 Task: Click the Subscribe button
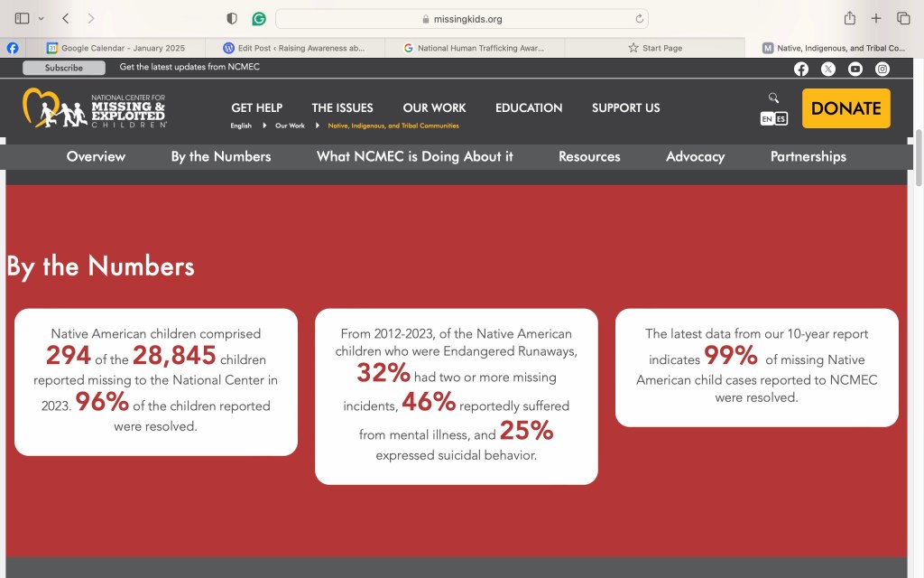[64, 68]
